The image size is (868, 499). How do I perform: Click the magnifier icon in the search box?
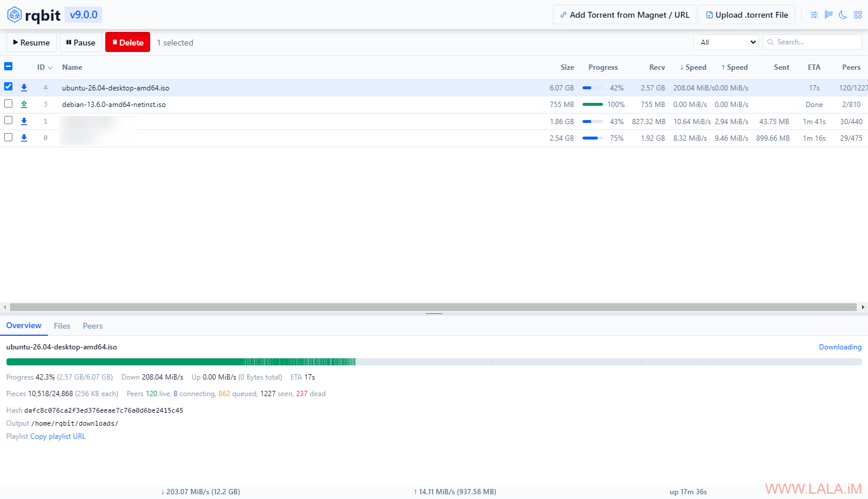(x=770, y=42)
